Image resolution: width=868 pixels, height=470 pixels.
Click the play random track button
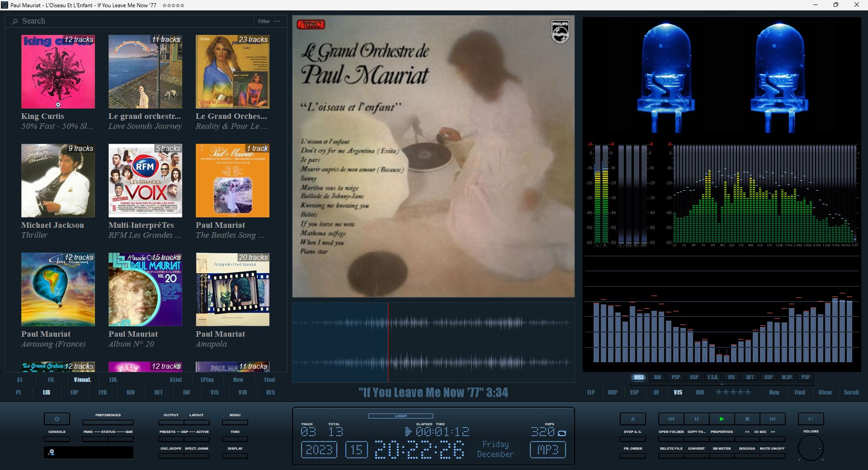click(x=811, y=419)
